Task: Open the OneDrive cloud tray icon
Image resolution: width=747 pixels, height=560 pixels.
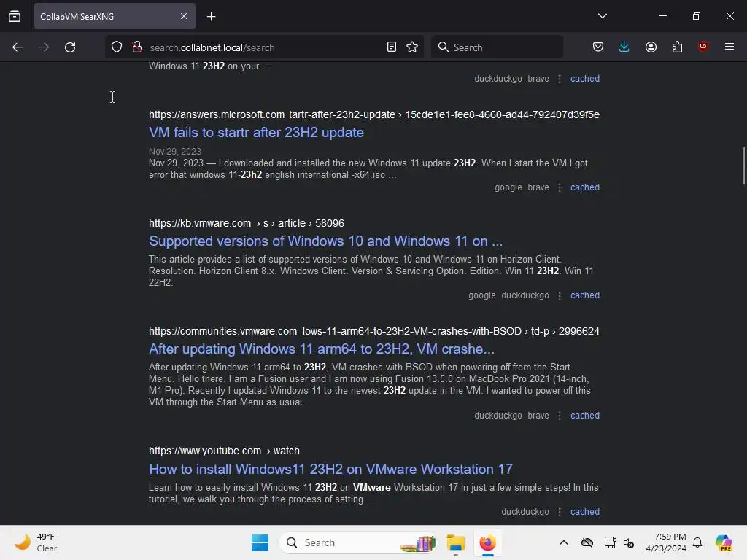Action: (587, 542)
